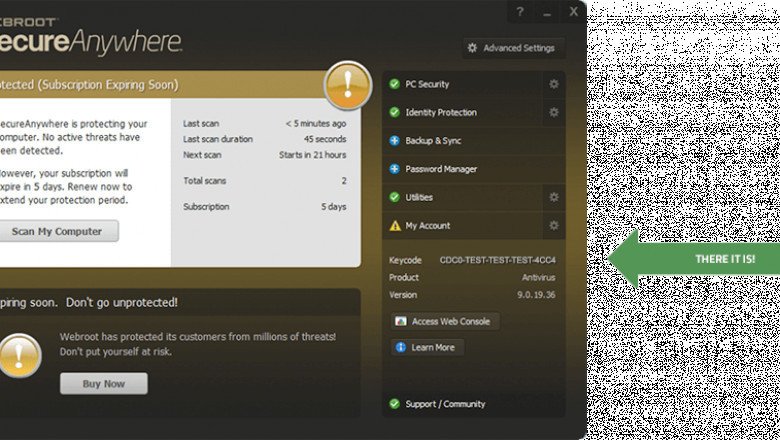Image resolution: width=780 pixels, height=440 pixels.
Task: Click the Identity Protection green check icon
Action: 394,112
